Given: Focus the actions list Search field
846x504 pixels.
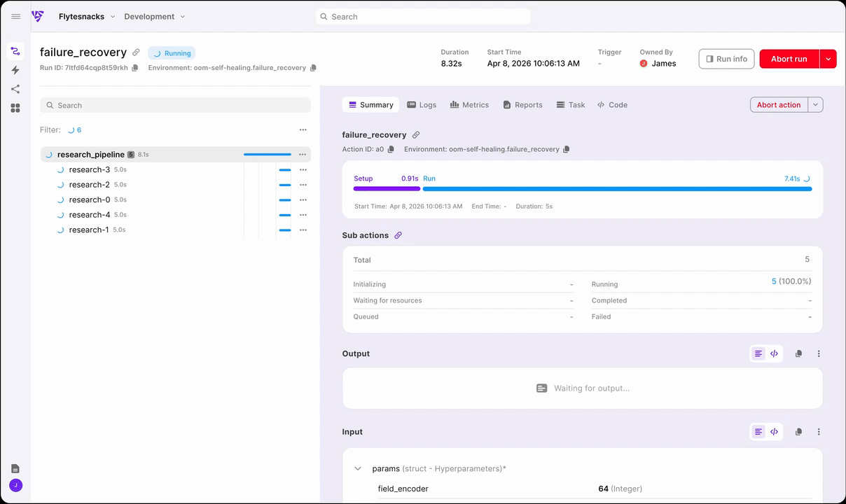Looking at the screenshot, I should 175,105.
